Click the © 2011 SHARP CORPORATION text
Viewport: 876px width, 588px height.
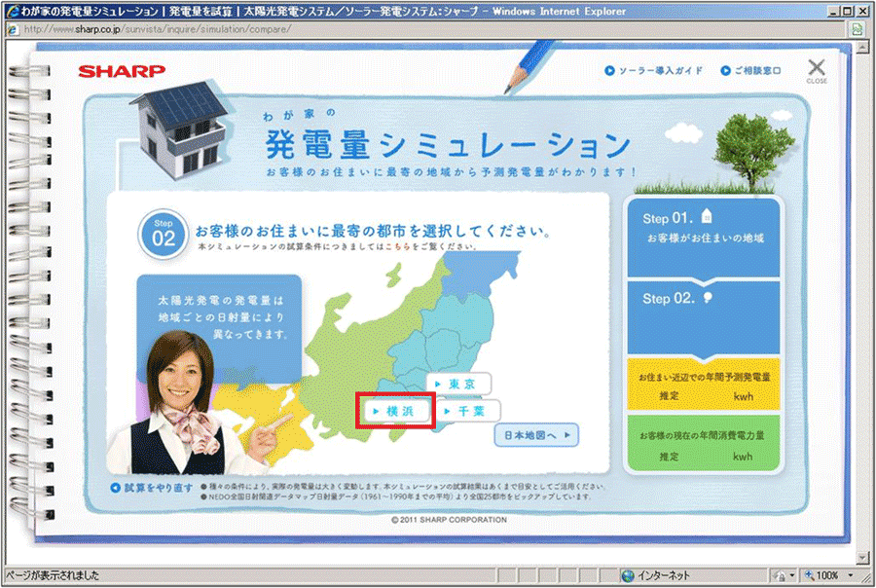click(x=449, y=520)
